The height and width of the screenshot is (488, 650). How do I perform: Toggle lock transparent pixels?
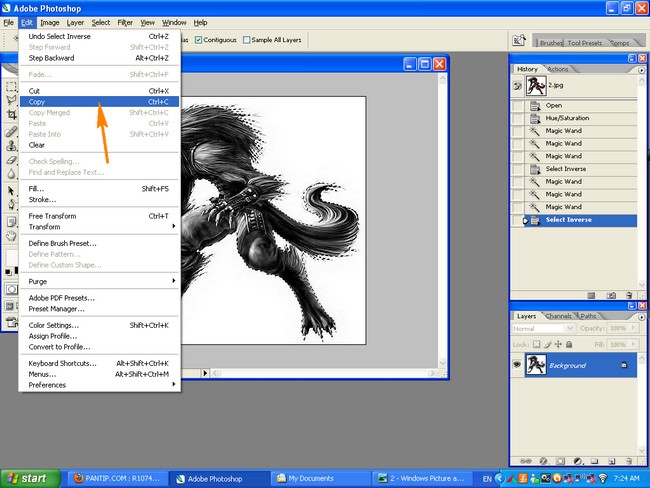click(x=536, y=344)
